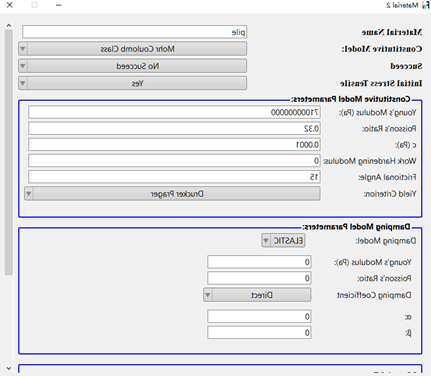Open the Initial Stress Tensile dropdown
431x376 pixels.
(x=133, y=83)
